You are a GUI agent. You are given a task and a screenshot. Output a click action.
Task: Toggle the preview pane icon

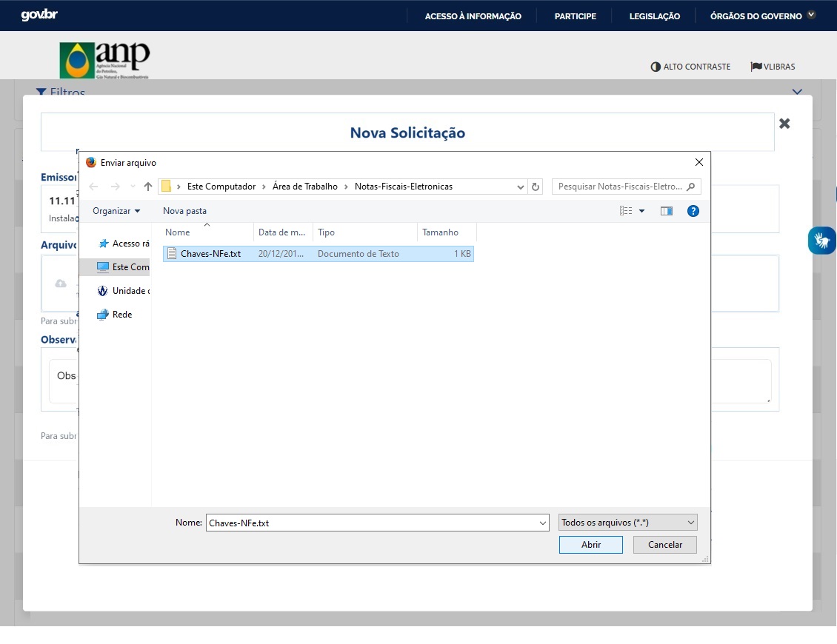(666, 211)
